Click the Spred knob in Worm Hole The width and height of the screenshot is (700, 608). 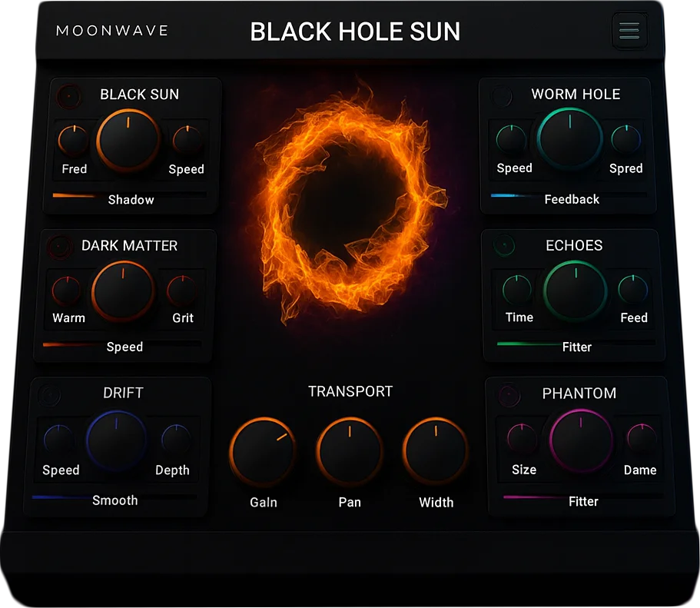(624, 139)
